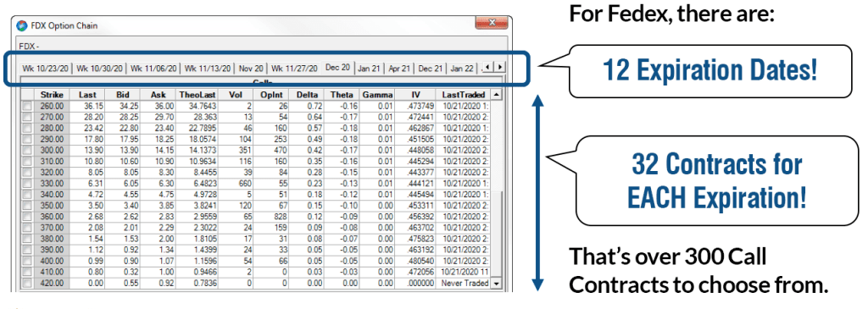This screenshot has height=309, width=868.
Task: Select the Jan 21 expiration tab
Action: 369,69
